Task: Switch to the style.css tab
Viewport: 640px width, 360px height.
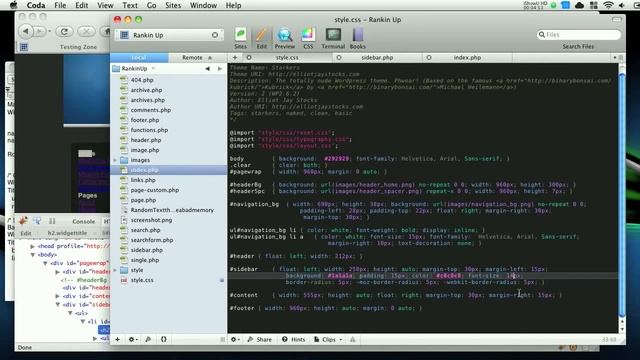Action: (287, 58)
